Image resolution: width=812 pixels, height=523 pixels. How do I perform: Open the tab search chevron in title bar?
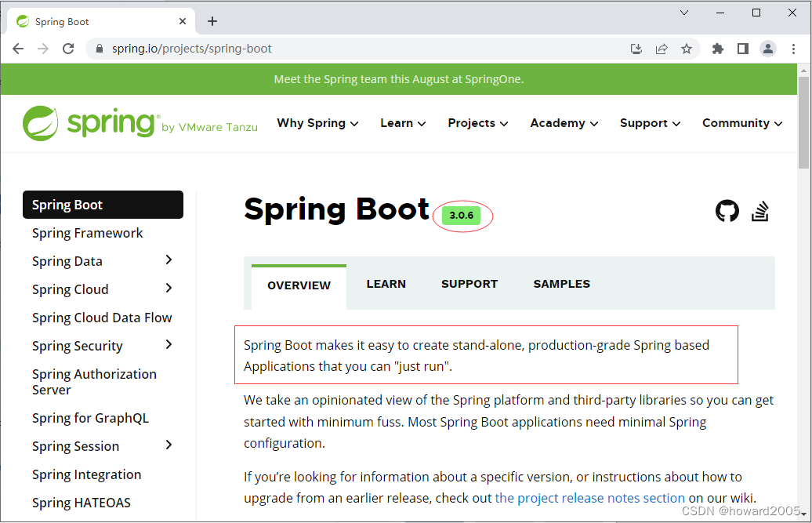point(684,13)
